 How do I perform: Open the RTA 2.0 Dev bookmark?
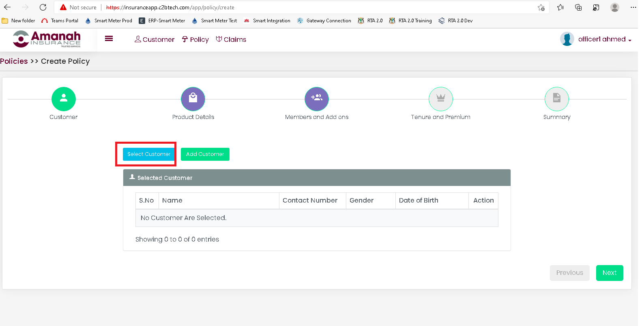455,21
